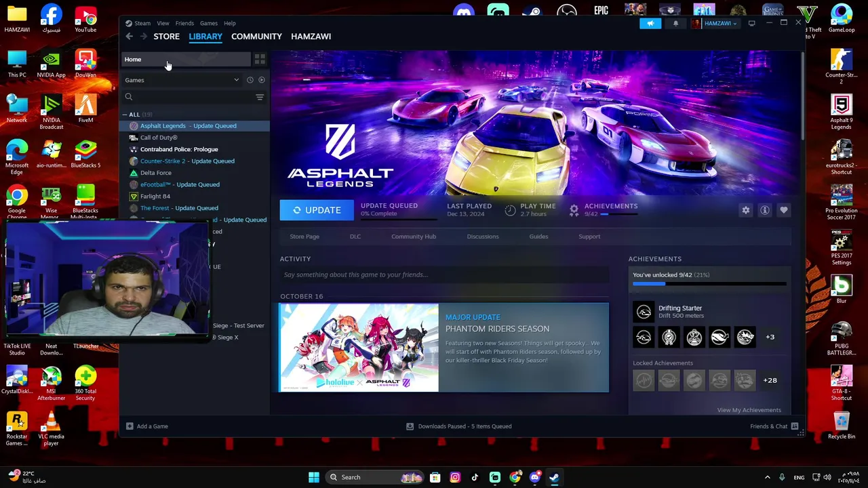Screen dimensions: 868x488
Task: Switch to COMMUNITY tab
Action: click(256, 37)
